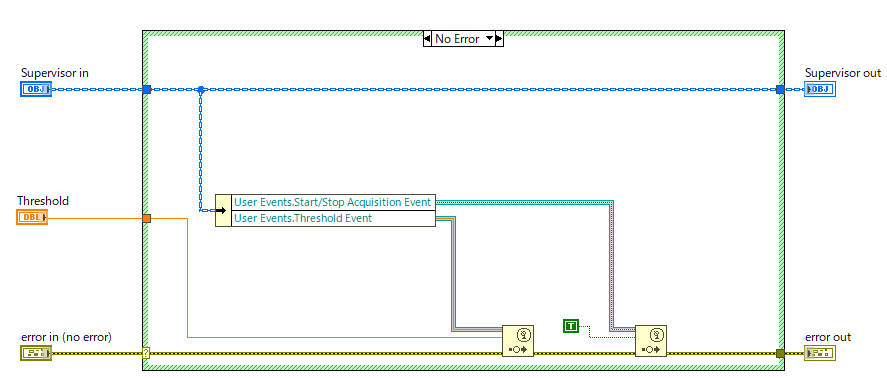Screen dimensions: 887x378
Task: Go to next case with right arrow
Action: click(499, 39)
